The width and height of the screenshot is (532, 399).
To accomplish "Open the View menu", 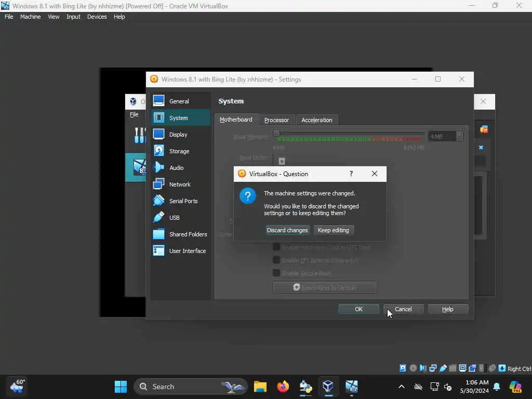I will tap(54, 17).
